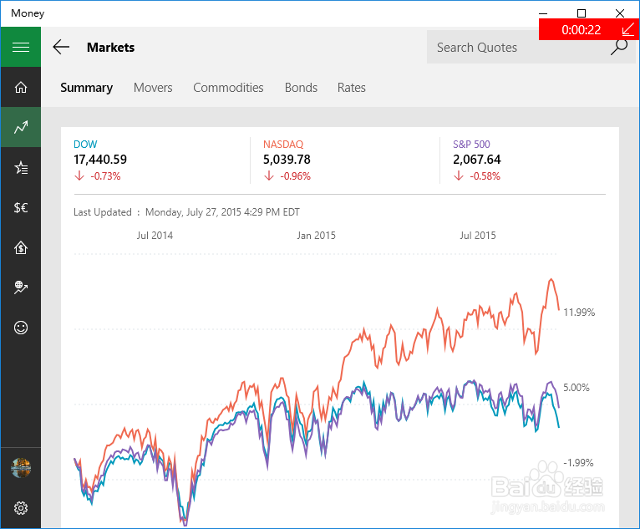Open the DOW index link

85,144
